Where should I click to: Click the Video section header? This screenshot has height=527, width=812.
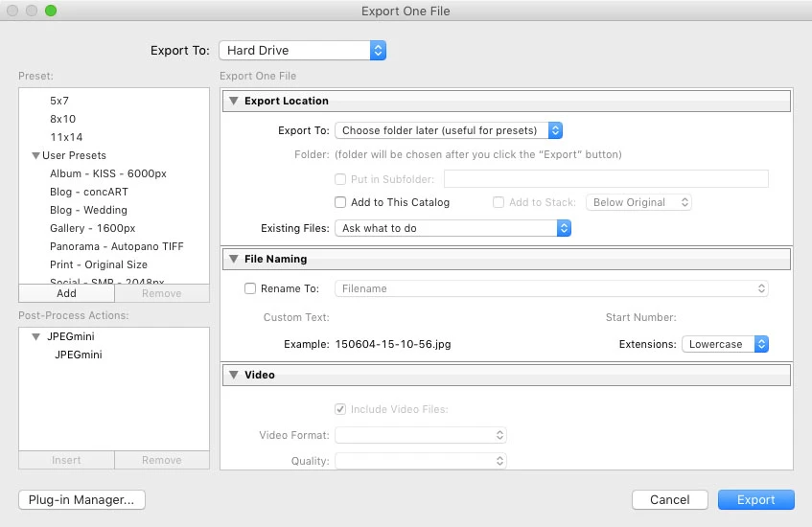pyautogui.click(x=506, y=375)
